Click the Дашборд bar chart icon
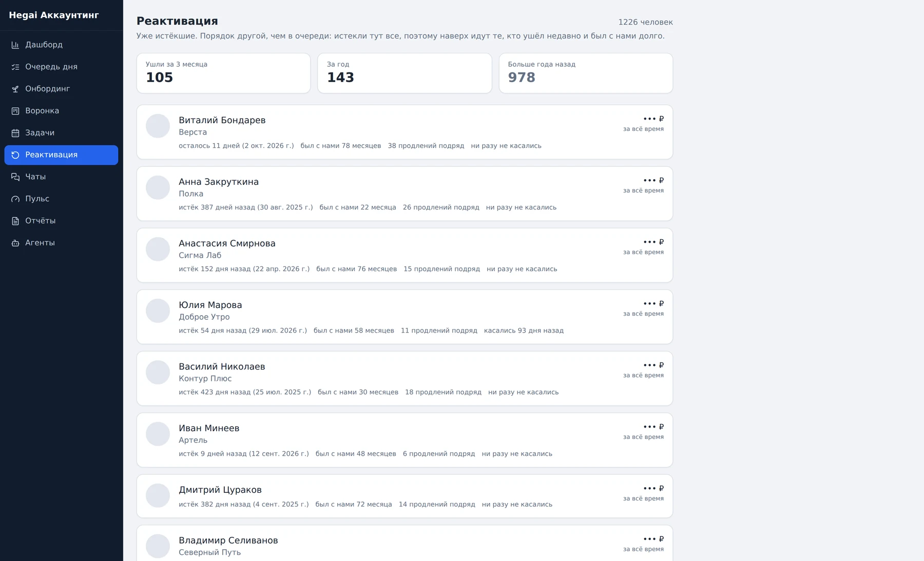 pyautogui.click(x=15, y=45)
